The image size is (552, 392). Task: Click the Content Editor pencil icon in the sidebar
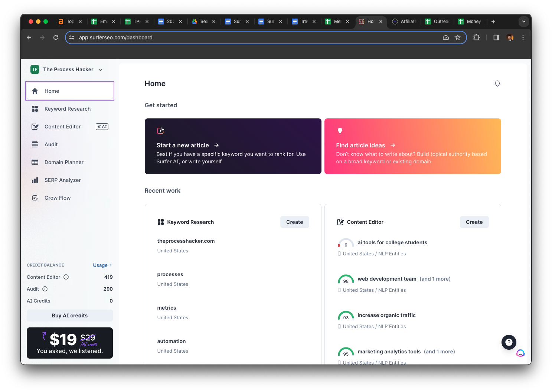[35, 127]
